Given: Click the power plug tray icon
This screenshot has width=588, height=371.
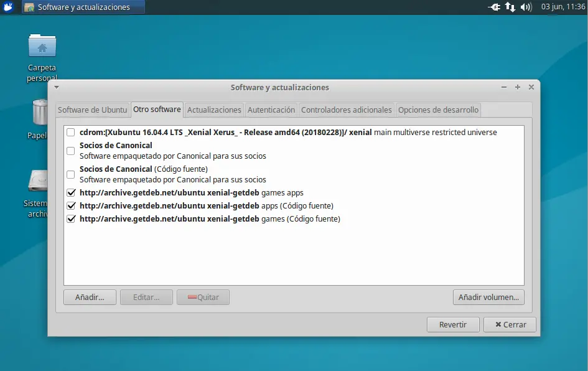Looking at the screenshot, I should (x=494, y=7).
